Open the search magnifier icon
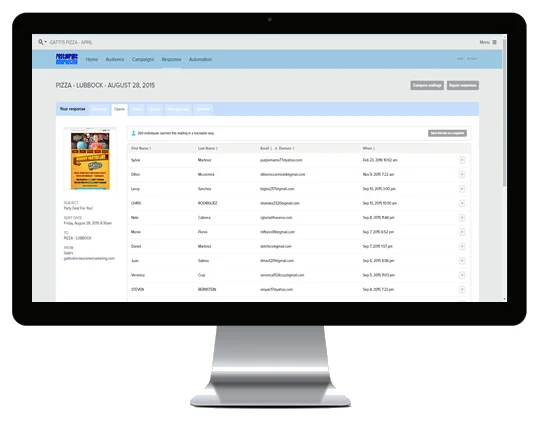Image resolution: width=549 pixels, height=422 pixels. coord(41,42)
